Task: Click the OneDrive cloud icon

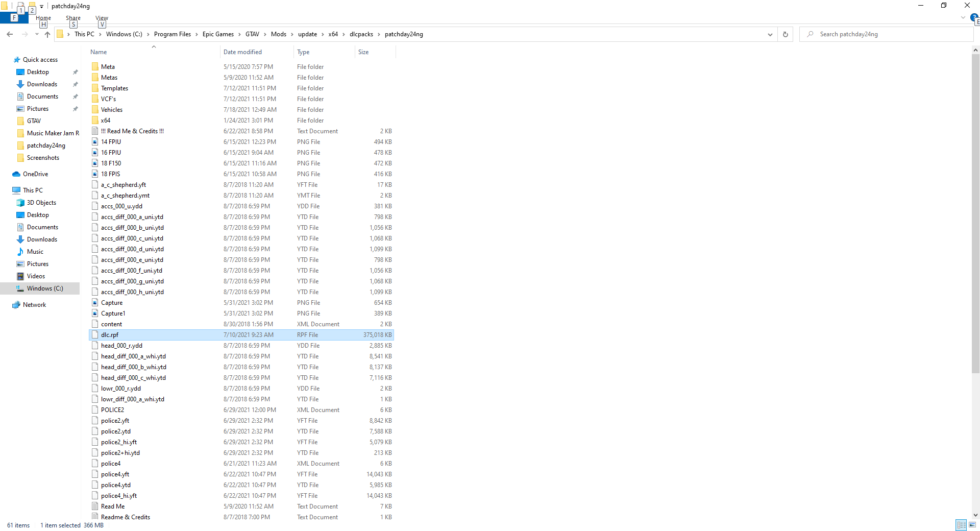Action: pyautogui.click(x=16, y=174)
